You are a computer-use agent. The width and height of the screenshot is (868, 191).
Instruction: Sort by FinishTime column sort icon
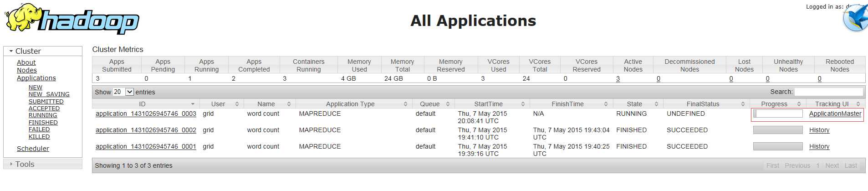coord(606,104)
